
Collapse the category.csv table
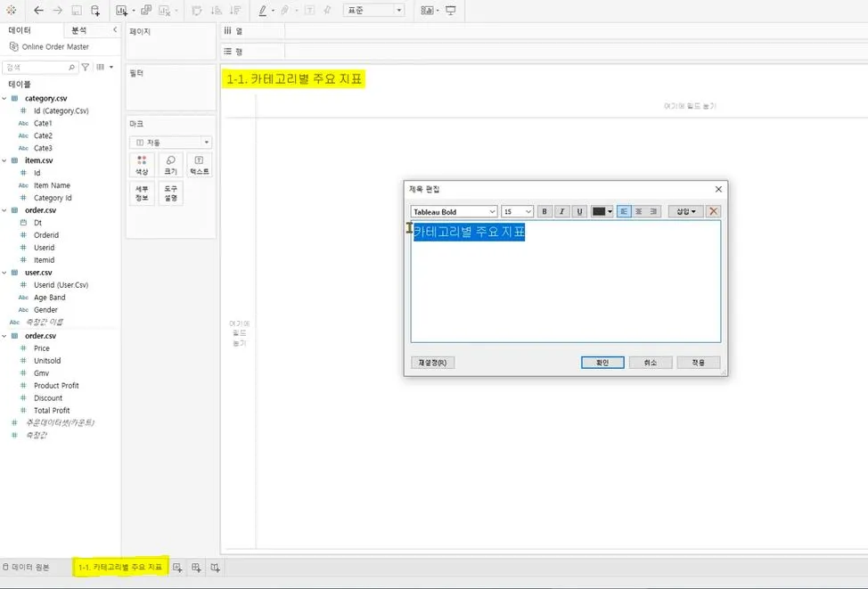[x=4, y=99]
